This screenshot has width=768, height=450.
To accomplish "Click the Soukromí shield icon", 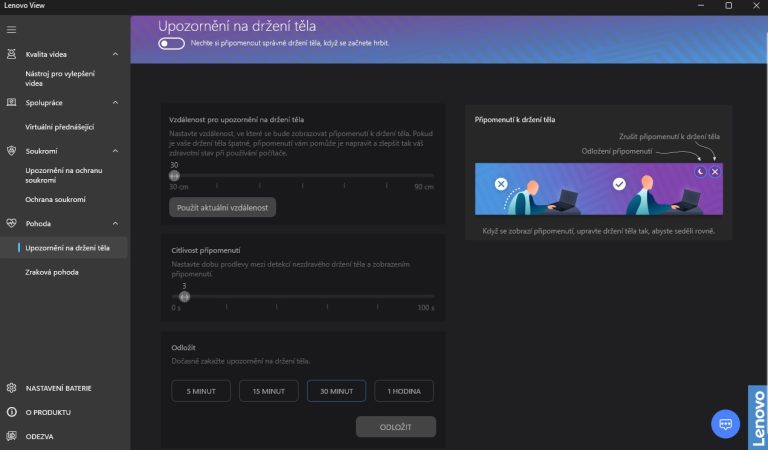I will pyautogui.click(x=12, y=151).
